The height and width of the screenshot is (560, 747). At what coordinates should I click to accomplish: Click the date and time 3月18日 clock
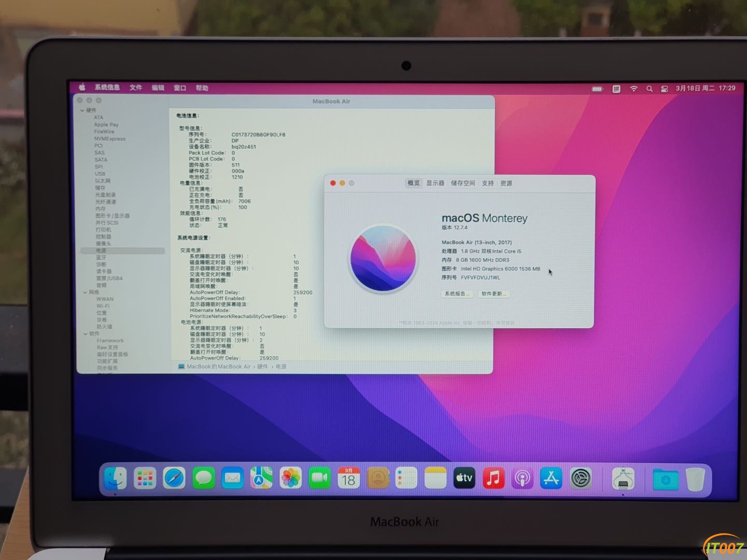pyautogui.click(x=705, y=88)
